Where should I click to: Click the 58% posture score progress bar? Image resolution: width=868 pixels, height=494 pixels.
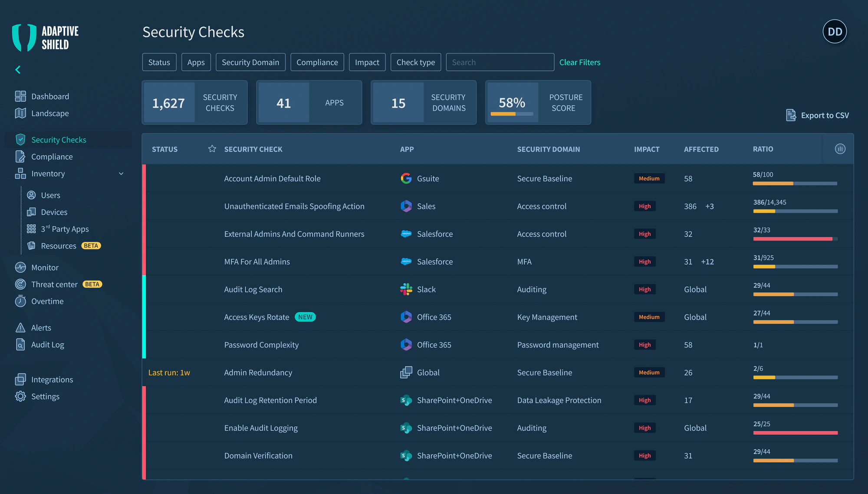click(512, 114)
